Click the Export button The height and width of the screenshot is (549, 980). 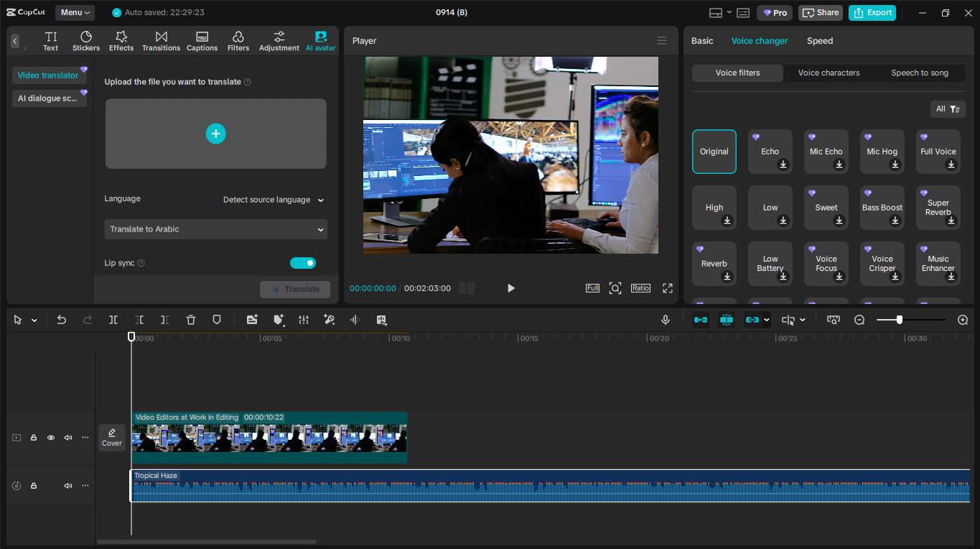(x=872, y=12)
